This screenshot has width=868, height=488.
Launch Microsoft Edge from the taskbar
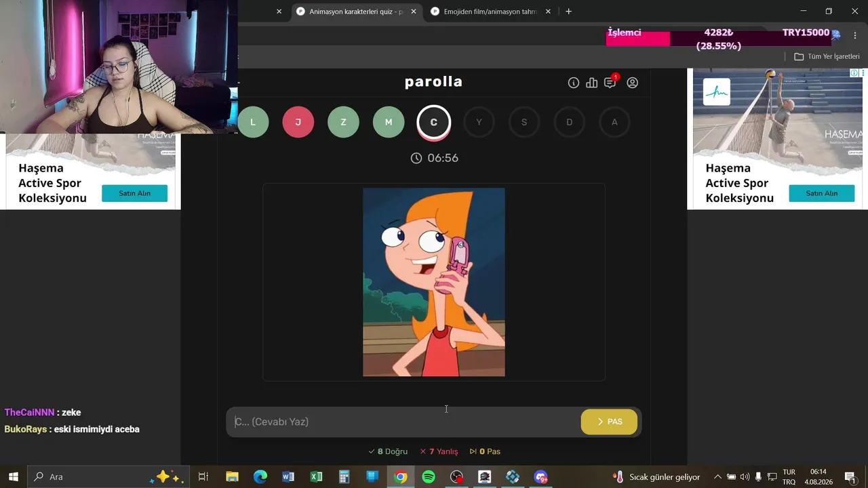pos(260,476)
